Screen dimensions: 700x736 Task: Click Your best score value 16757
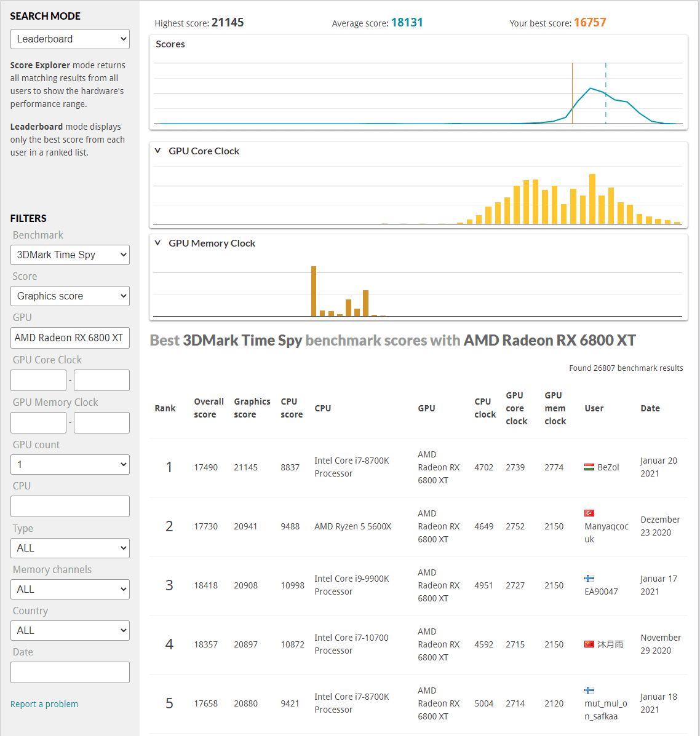tap(590, 23)
